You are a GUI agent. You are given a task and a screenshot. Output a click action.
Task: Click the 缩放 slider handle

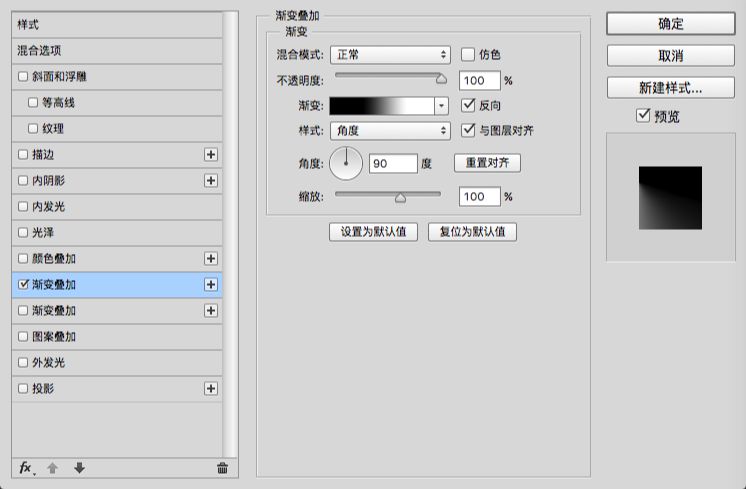tap(400, 197)
